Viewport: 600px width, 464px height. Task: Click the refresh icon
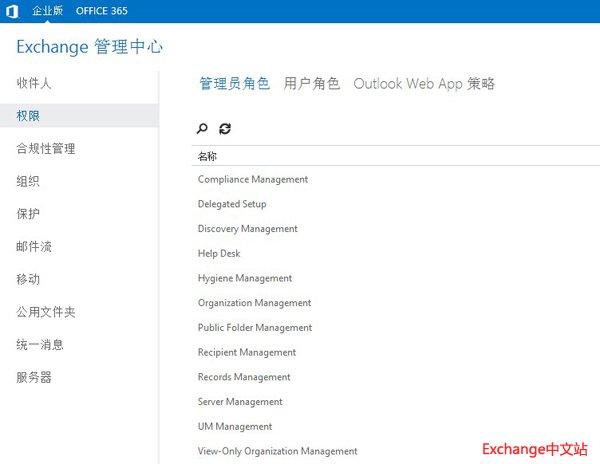(x=225, y=129)
